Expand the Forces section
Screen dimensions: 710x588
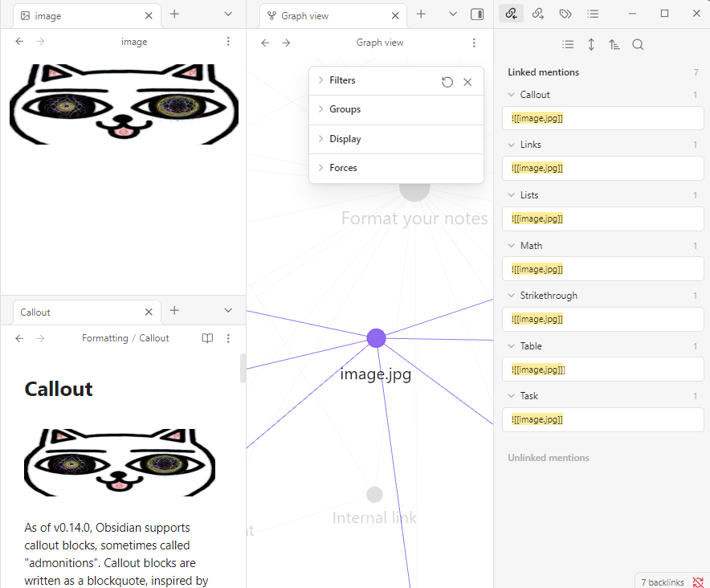pos(343,168)
